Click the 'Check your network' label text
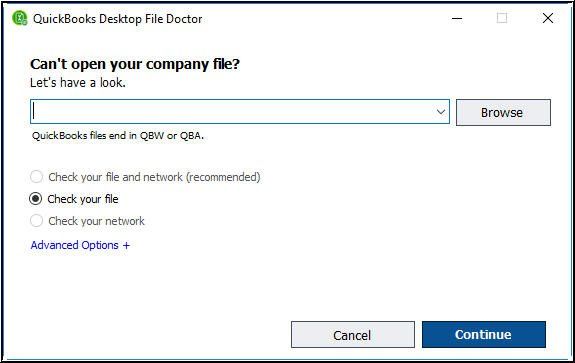Screen dimensions: 575x363 pos(96,221)
